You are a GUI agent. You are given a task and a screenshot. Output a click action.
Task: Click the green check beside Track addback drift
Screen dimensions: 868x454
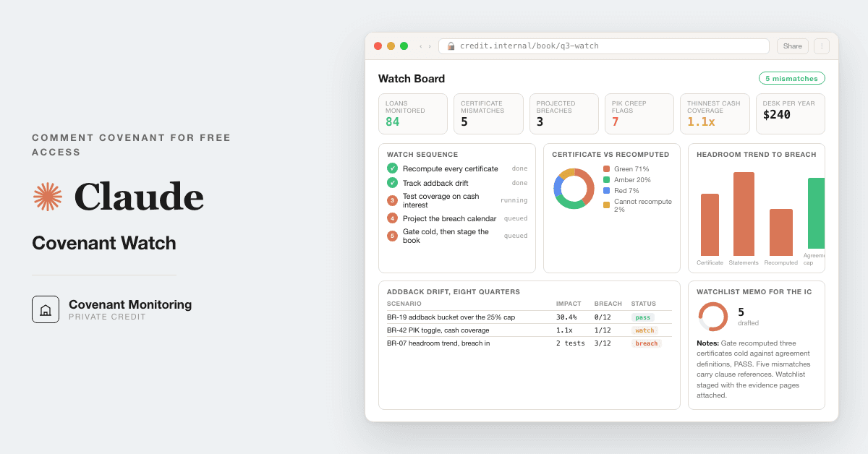[392, 183]
